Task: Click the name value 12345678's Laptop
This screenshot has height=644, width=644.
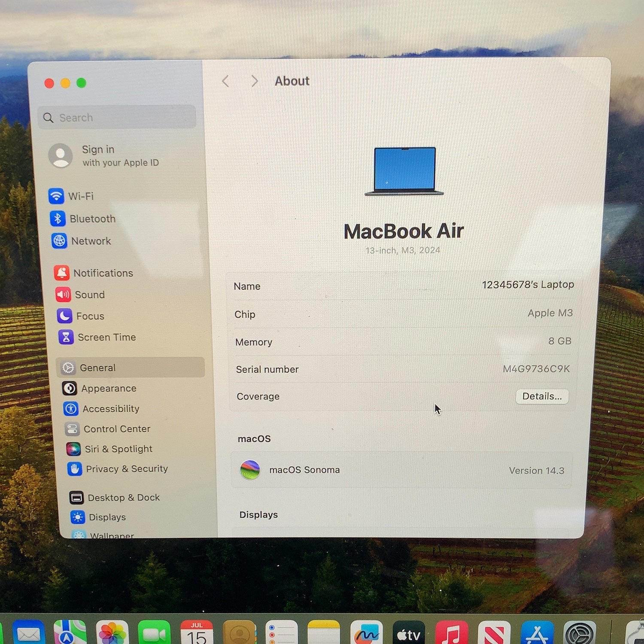Action: (x=528, y=285)
